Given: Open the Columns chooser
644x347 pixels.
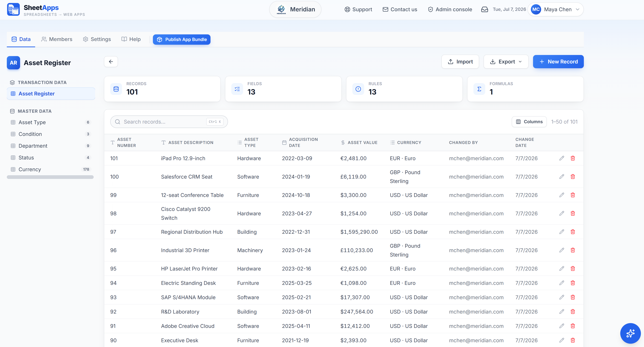Looking at the screenshot, I should [x=529, y=122].
